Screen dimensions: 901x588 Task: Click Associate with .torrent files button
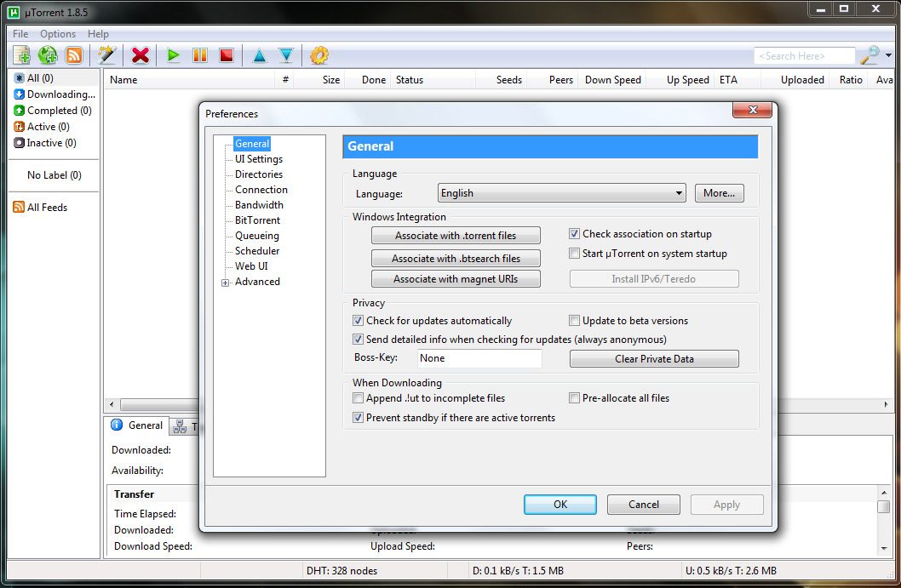[x=456, y=236]
